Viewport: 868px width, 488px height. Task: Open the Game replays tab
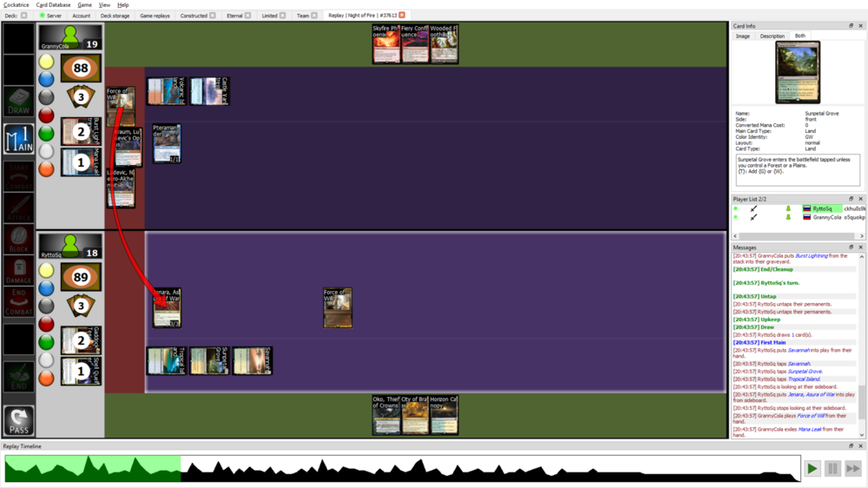click(x=155, y=16)
